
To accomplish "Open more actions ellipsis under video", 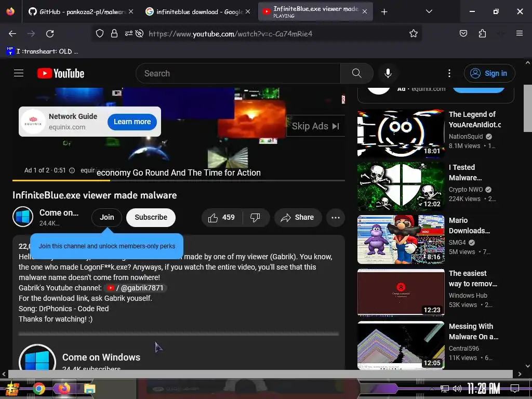I will coord(336,218).
